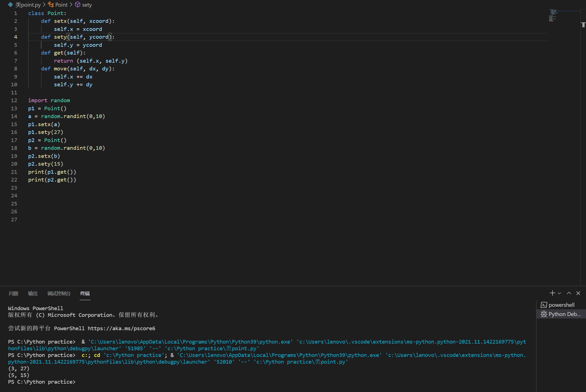Click line number 12 in the gutter
The width and height of the screenshot is (586, 392).
tap(14, 100)
